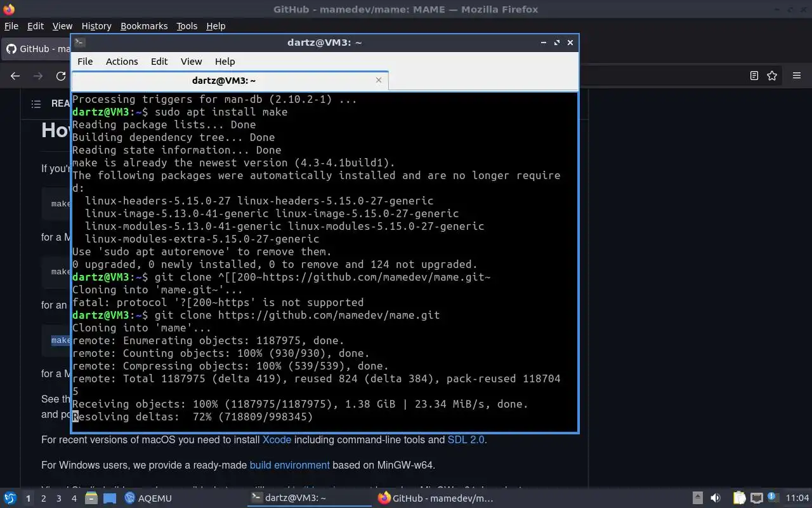Open the terminal Help menu
Viewport: 812px width, 508px height.
pos(225,62)
